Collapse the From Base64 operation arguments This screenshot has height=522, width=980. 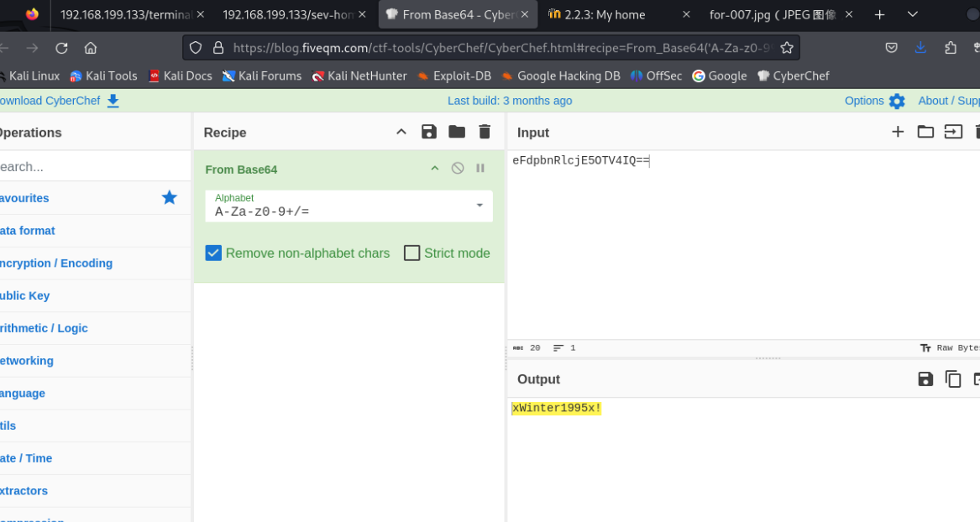pos(435,169)
